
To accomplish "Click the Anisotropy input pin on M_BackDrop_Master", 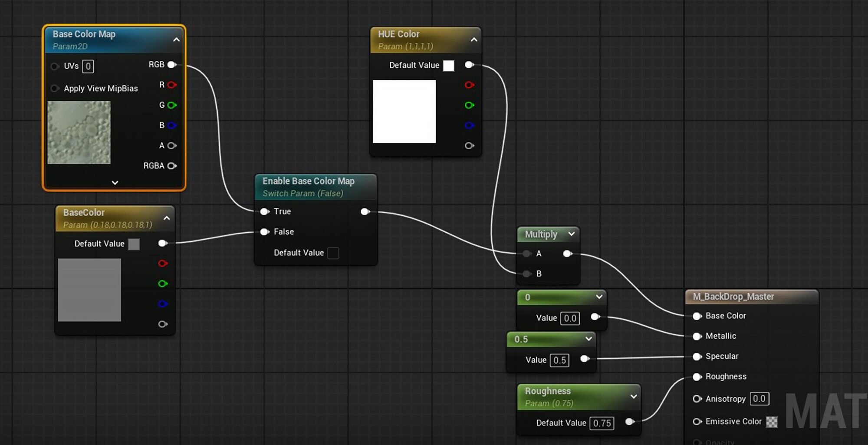I will [x=697, y=399].
